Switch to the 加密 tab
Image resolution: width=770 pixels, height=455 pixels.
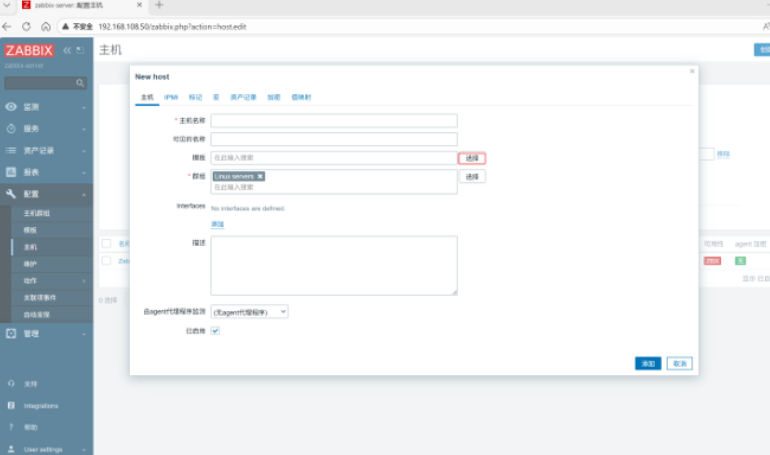274,97
